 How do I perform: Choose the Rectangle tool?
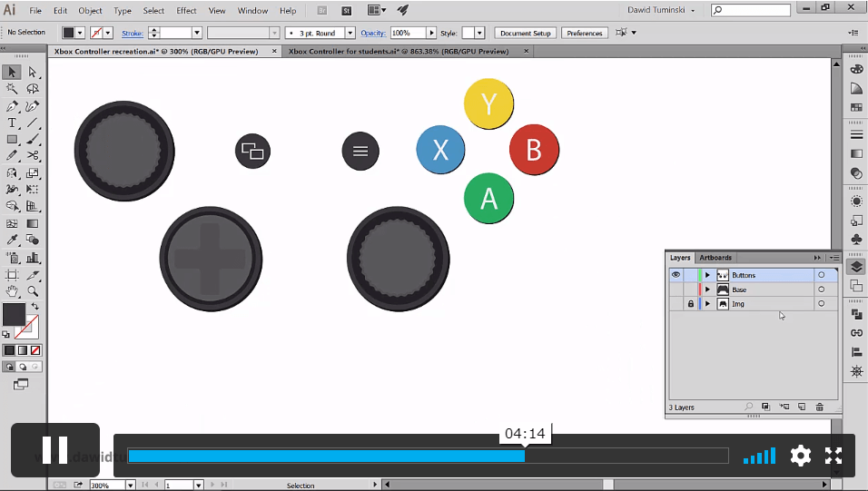point(12,140)
